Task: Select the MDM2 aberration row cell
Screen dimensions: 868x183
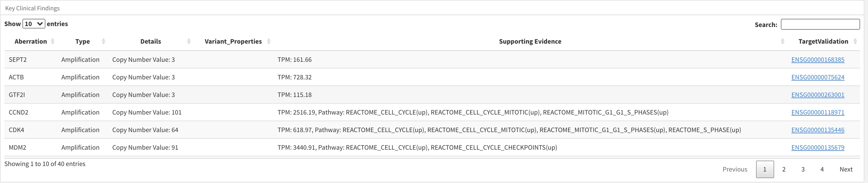Action: tap(18, 147)
